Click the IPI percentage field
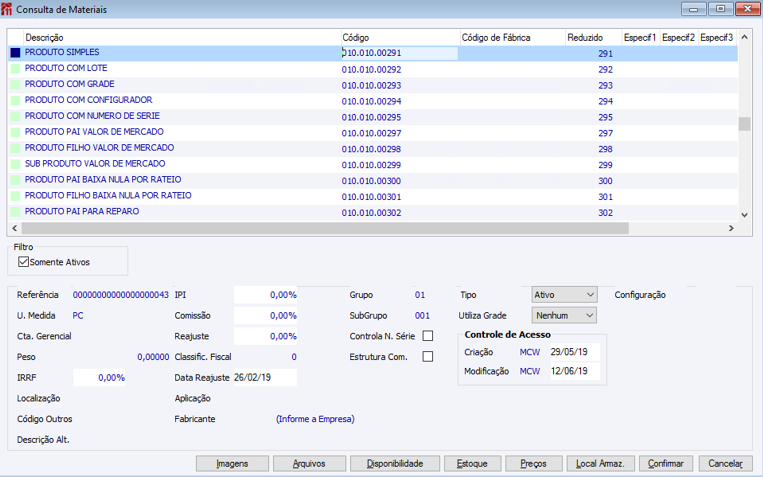Screen dimensions: 763x477 (x=265, y=295)
